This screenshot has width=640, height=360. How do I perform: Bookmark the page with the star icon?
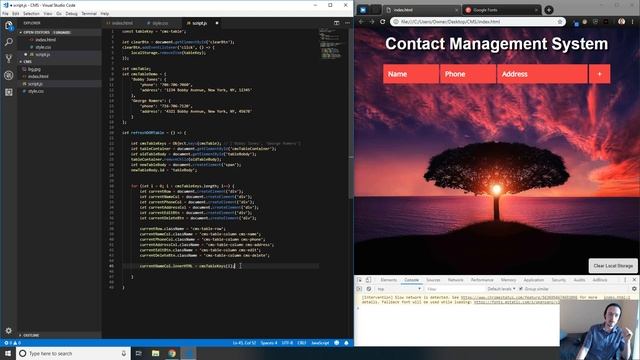[x=560, y=22]
